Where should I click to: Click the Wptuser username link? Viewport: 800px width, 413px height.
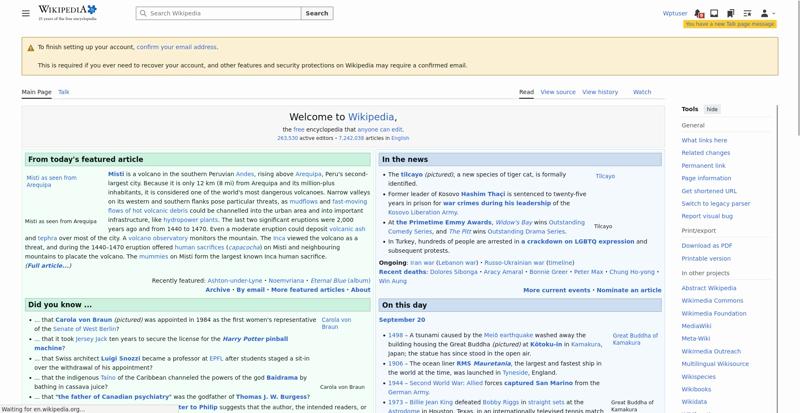tap(675, 13)
